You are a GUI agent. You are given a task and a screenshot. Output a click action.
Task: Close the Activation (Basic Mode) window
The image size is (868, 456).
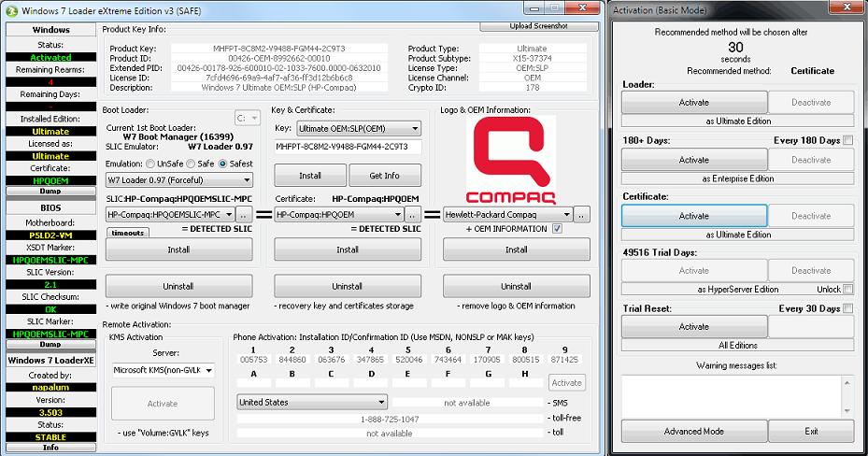(x=847, y=7)
